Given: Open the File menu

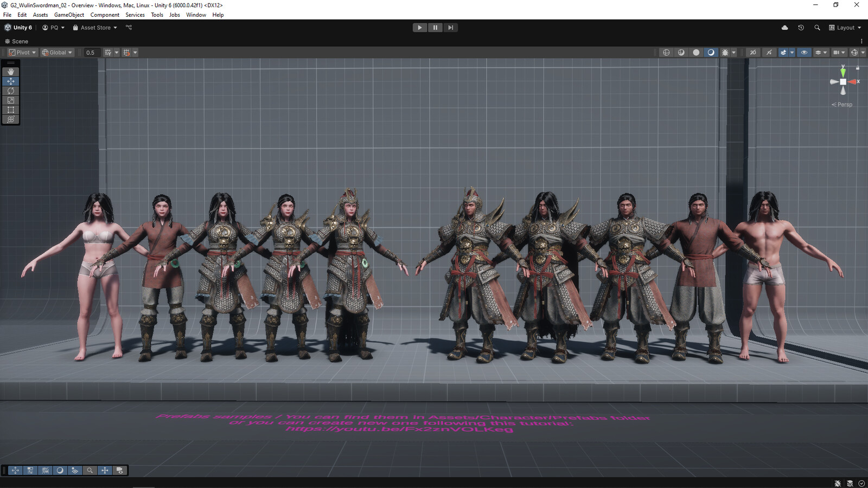Looking at the screenshot, I should [7, 15].
